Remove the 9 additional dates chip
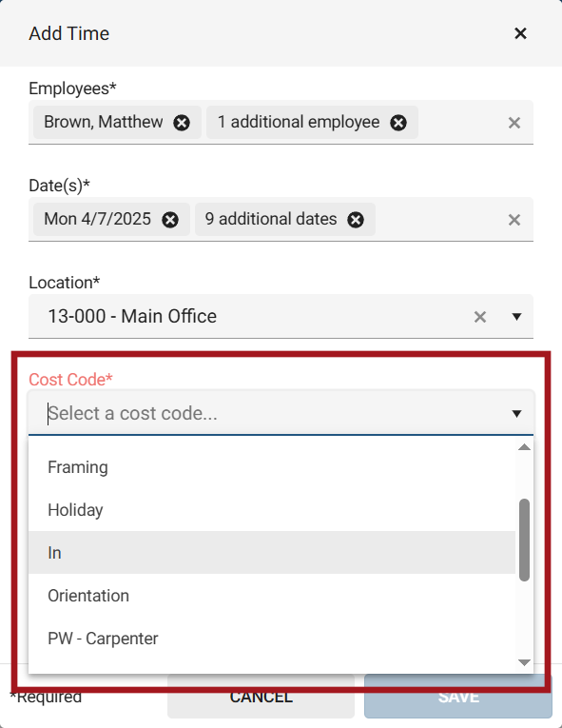This screenshot has height=728, width=562. pyautogui.click(x=356, y=220)
